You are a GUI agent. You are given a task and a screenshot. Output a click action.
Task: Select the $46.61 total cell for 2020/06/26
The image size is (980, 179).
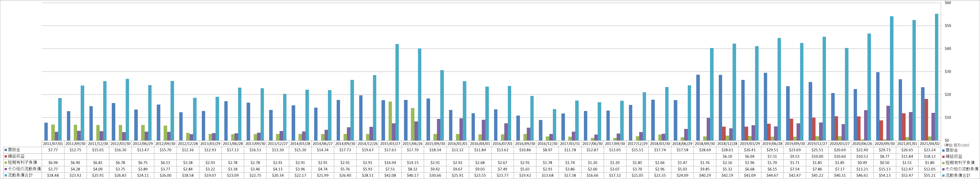point(862,175)
